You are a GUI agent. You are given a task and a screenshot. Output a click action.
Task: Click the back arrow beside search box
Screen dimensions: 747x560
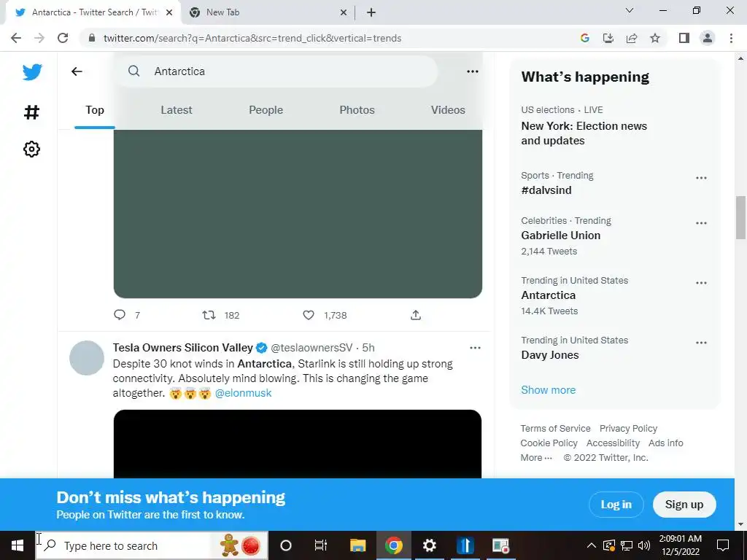[x=77, y=71]
